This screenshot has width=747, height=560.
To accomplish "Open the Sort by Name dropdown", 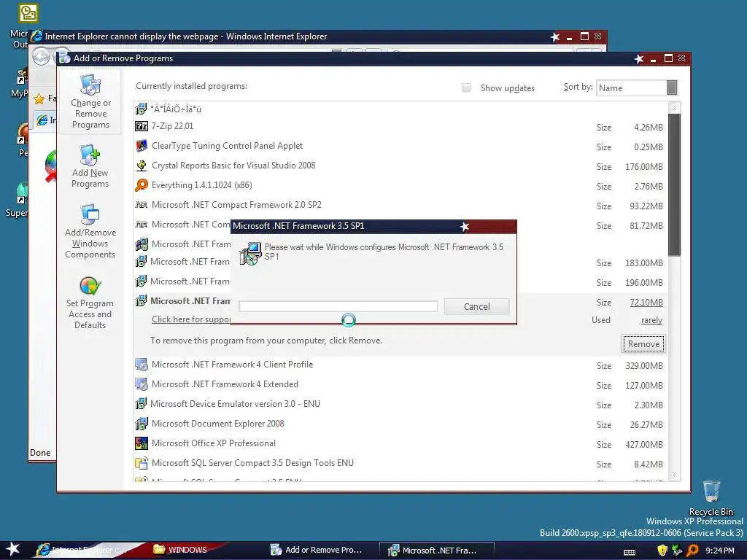I will (x=636, y=87).
